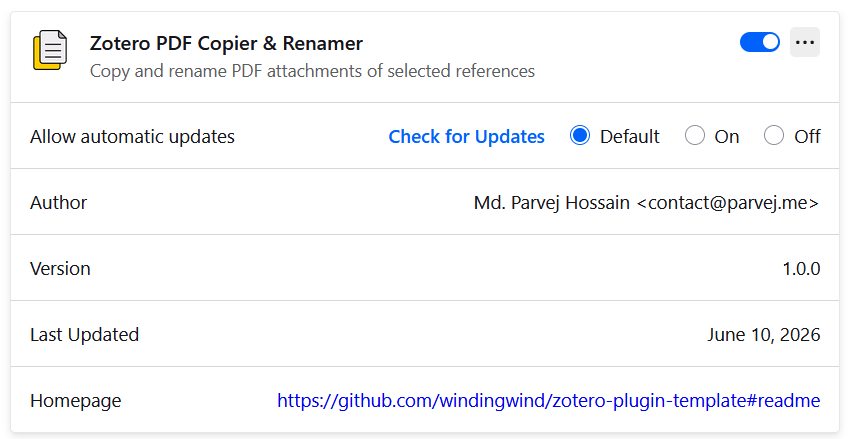Click the version number 1.0.0
Screen dimensions: 848x439
tap(801, 269)
